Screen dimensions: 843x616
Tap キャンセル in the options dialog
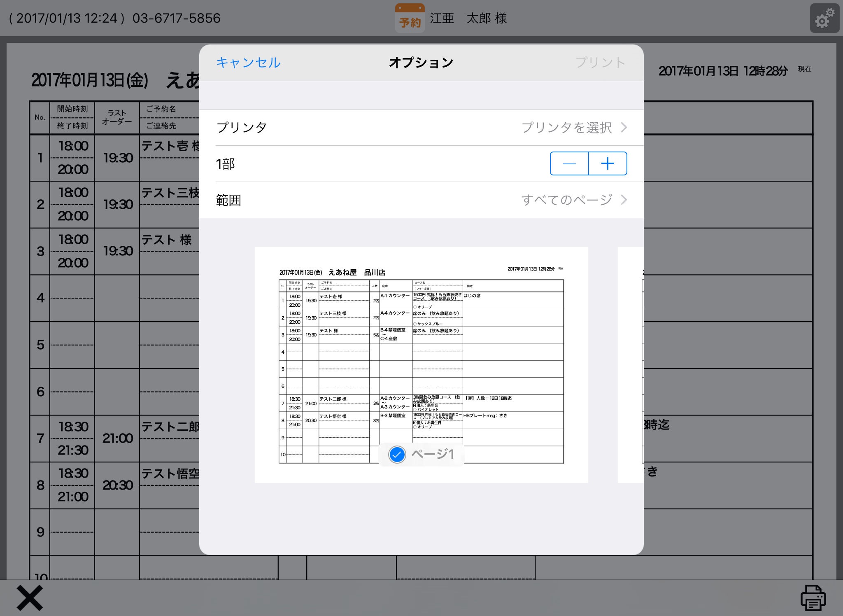pyautogui.click(x=248, y=63)
